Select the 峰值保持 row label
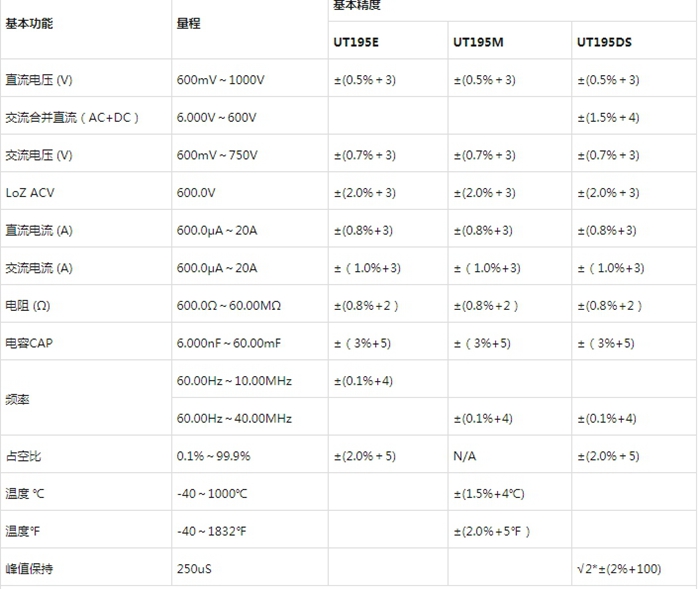The width and height of the screenshot is (700, 589). [29, 569]
